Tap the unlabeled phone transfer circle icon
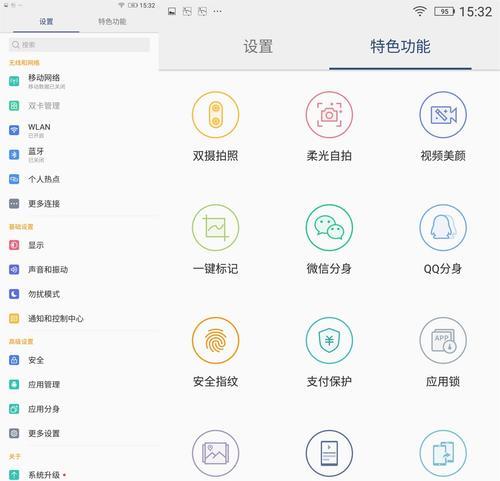This screenshot has height=481, width=500. (x=443, y=453)
